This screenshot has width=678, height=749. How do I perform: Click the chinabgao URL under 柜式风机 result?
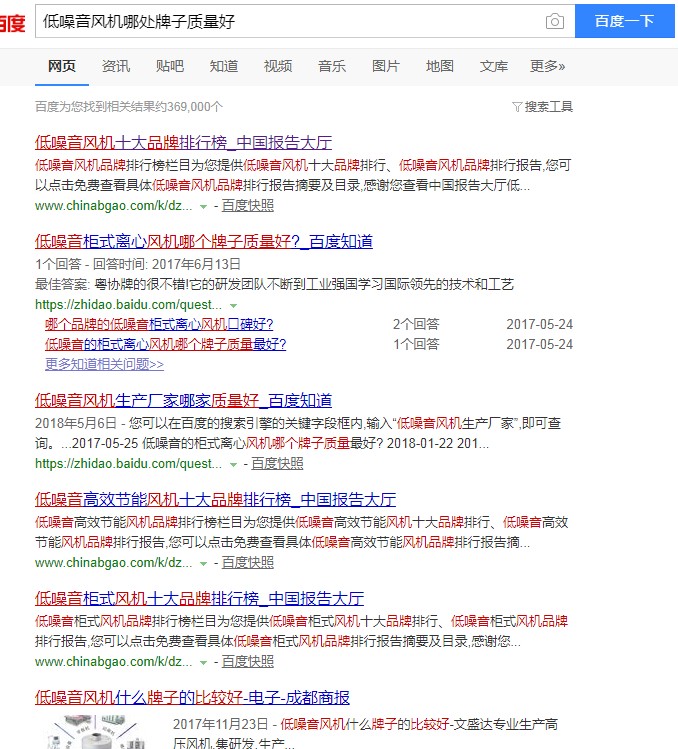click(x=114, y=662)
